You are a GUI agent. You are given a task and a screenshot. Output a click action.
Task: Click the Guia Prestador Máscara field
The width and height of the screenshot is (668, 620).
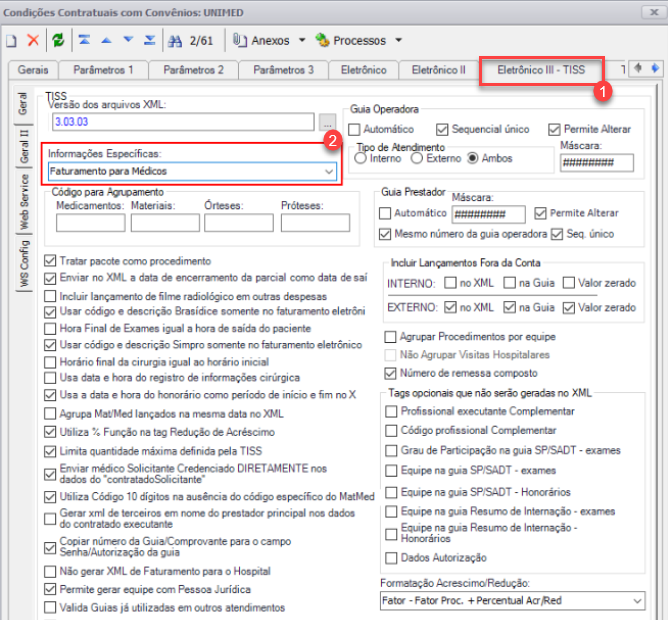pyautogui.click(x=488, y=214)
